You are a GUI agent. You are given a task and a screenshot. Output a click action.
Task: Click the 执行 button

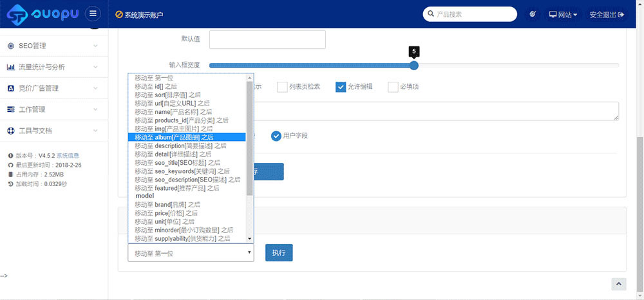coord(279,252)
